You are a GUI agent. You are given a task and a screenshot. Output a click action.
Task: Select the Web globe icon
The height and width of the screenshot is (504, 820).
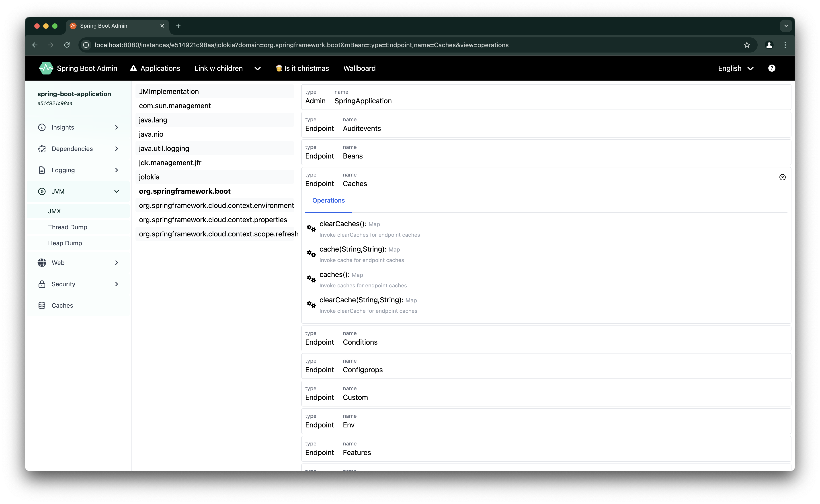(x=42, y=262)
